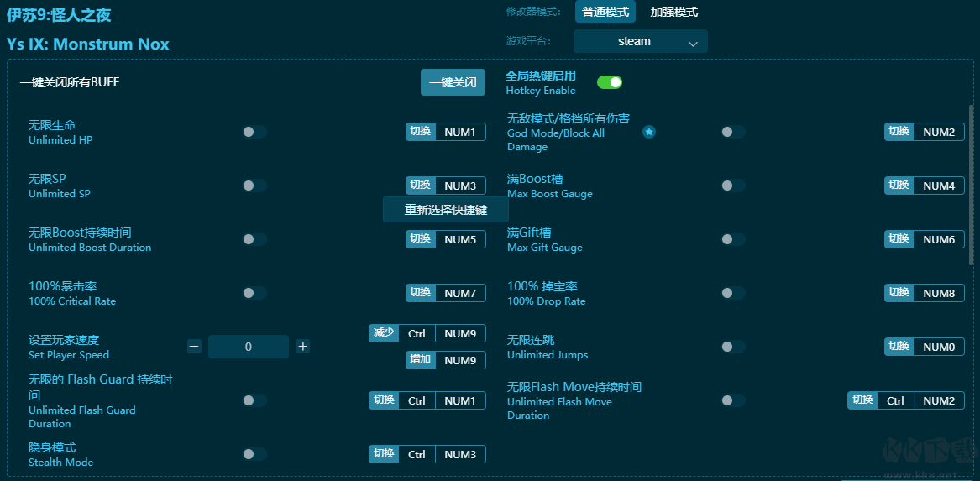980x481 pixels.
Task: Click Ctrl NUM3 hotkey for Stealth Mode
Action: pyautogui.click(x=427, y=454)
